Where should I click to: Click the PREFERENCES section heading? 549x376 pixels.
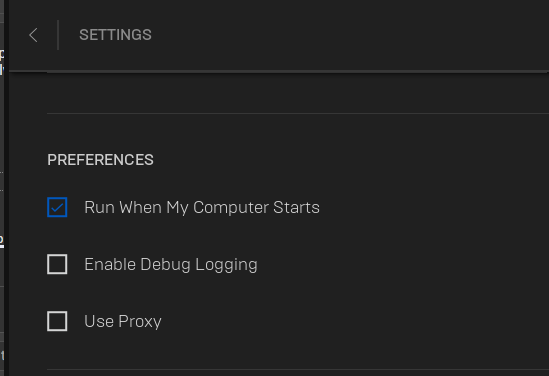pos(100,160)
